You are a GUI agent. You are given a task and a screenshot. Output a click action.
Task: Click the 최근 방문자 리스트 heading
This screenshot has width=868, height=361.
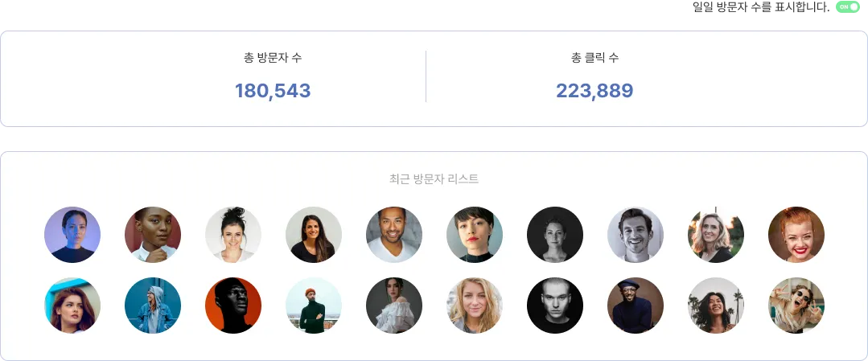pyautogui.click(x=434, y=178)
